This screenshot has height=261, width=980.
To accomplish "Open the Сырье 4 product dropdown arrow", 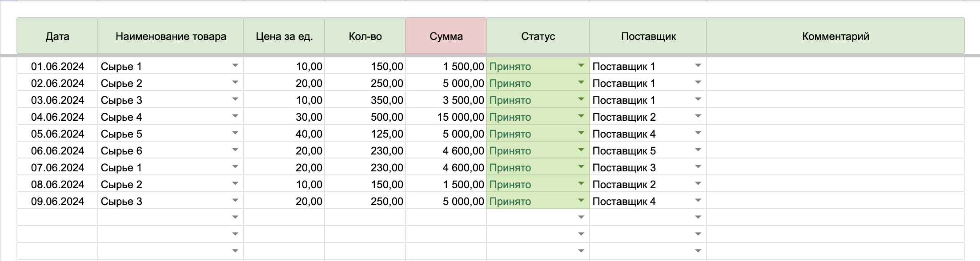I will pyautogui.click(x=235, y=116).
